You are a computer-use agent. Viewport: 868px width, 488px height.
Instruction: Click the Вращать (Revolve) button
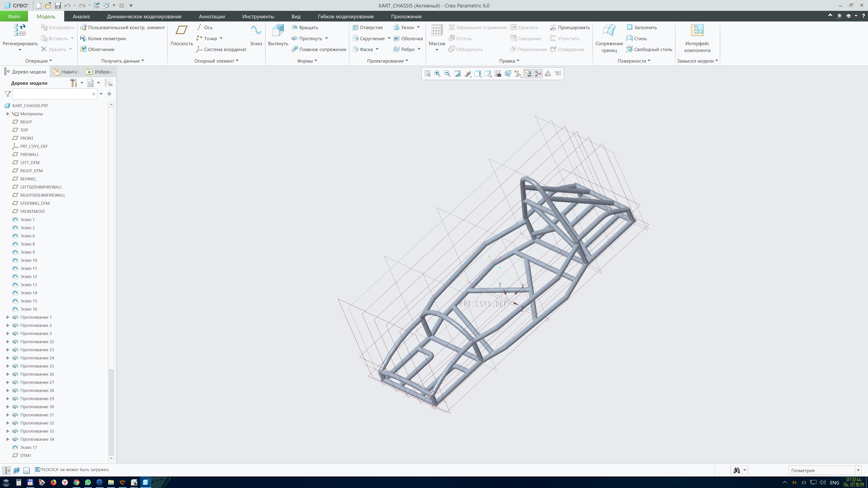[305, 28]
